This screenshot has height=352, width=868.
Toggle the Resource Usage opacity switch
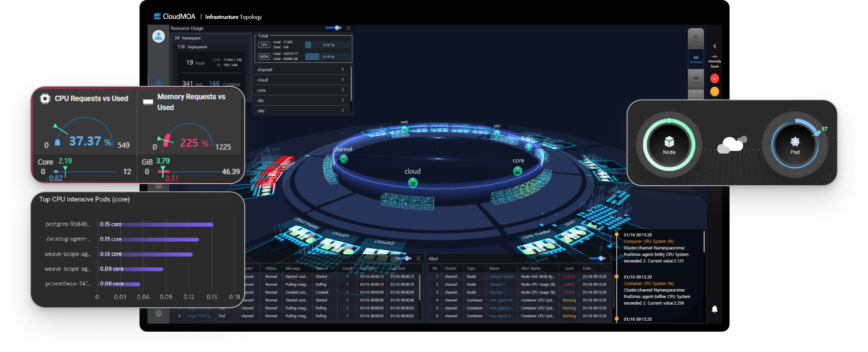click(333, 28)
